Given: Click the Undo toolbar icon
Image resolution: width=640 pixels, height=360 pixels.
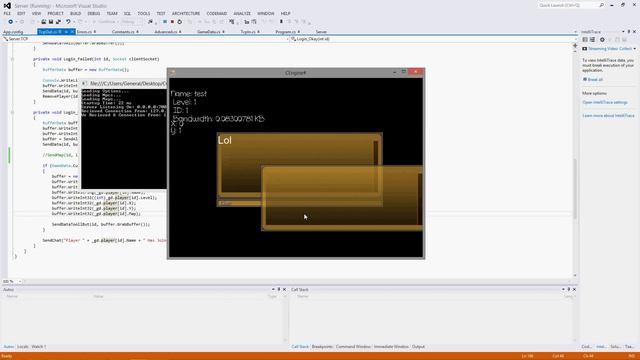Looking at the screenshot, I should coord(68,22).
